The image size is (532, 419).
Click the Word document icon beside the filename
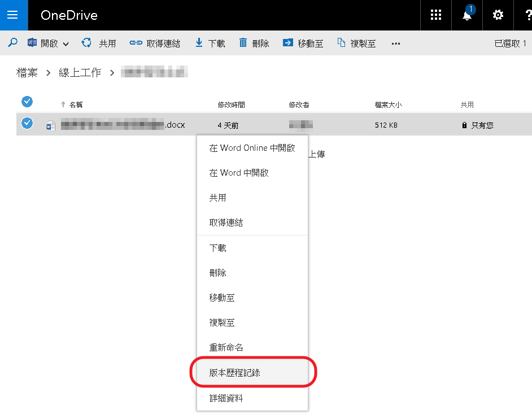click(x=50, y=125)
